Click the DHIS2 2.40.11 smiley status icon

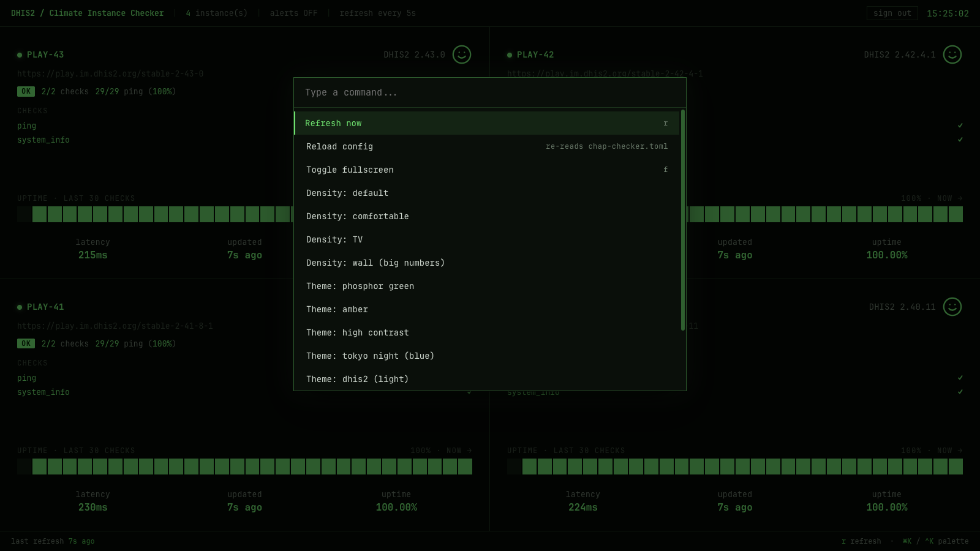pyautogui.click(x=952, y=307)
